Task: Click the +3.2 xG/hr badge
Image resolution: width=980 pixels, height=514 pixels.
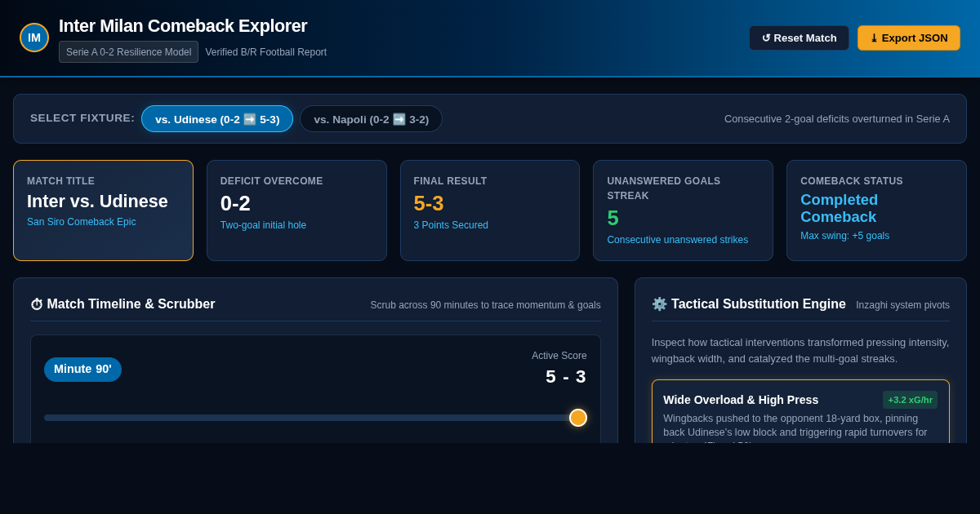Action: (910, 400)
